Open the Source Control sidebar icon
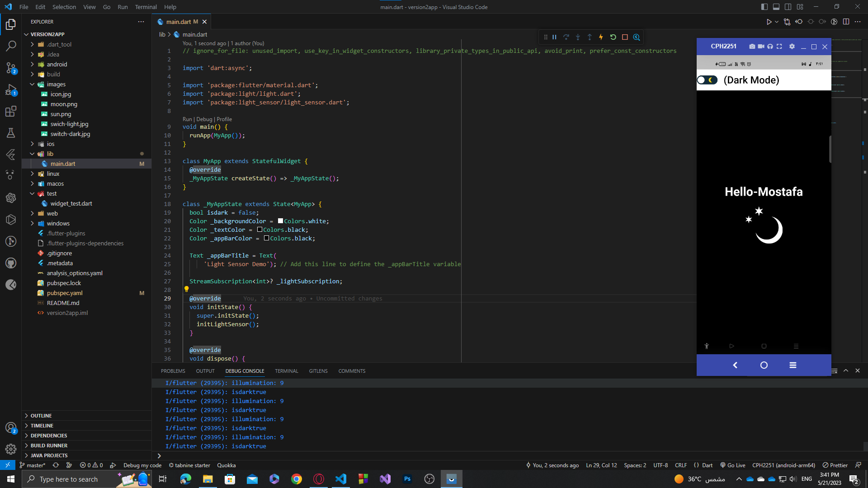Viewport: 868px width, 488px height. [x=11, y=68]
